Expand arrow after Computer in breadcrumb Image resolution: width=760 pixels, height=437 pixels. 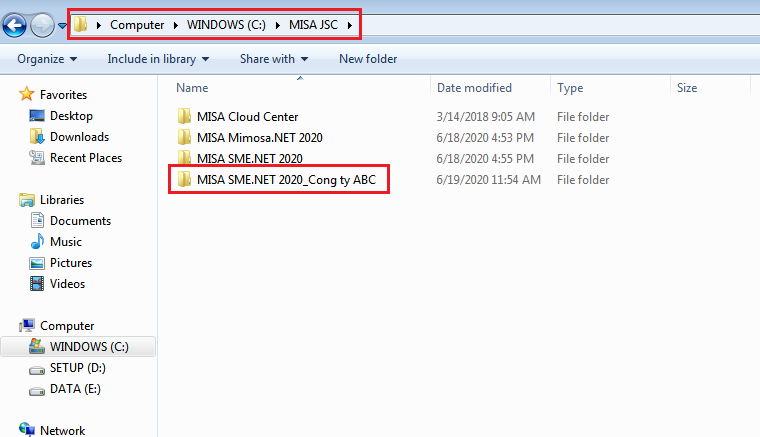175,25
